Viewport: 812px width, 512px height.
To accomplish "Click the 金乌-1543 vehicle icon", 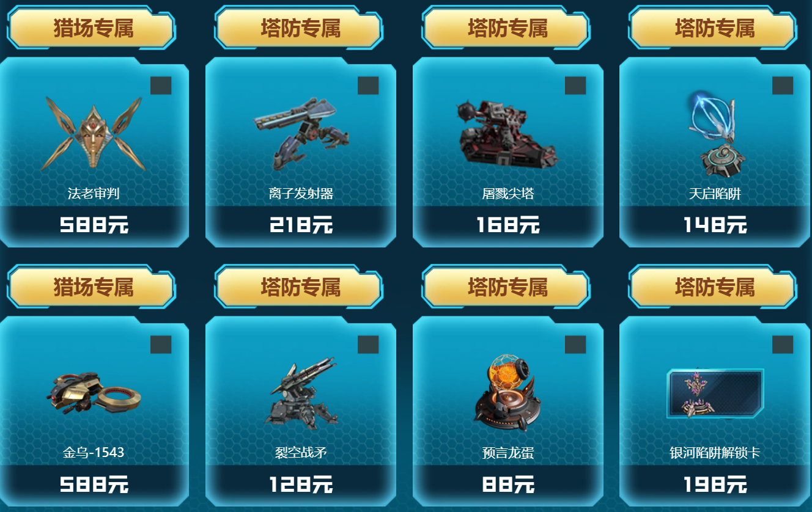I will 93,392.
